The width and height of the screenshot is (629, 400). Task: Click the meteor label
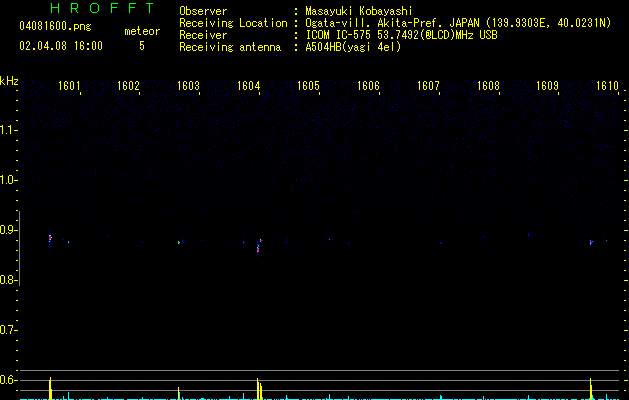coord(142,31)
